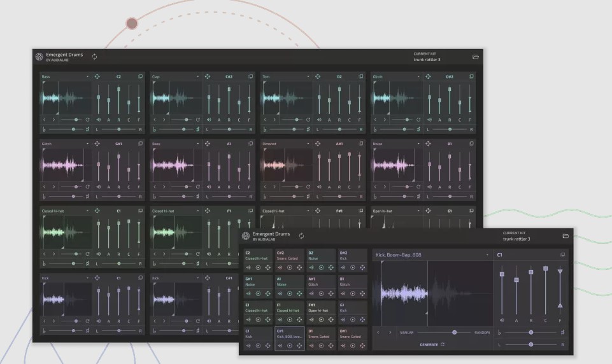612x364 pixels.
Task: Open the kit folder icon in the back window
Action: point(475,57)
